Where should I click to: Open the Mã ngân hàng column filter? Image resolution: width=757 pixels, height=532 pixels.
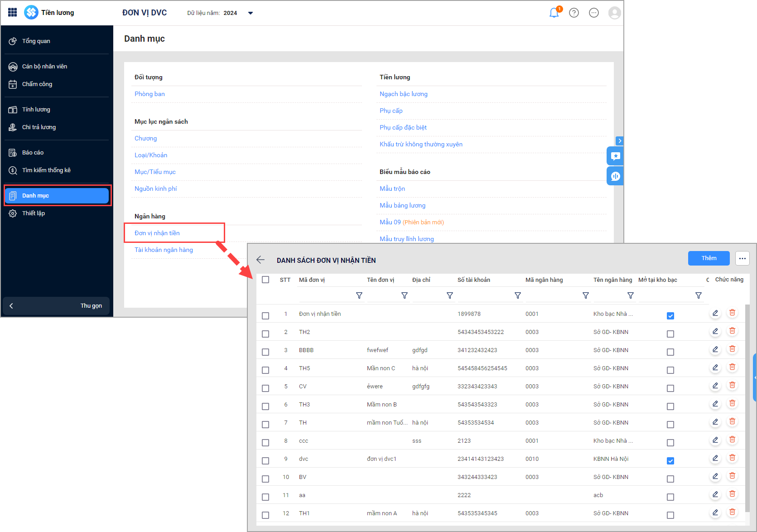point(586,295)
